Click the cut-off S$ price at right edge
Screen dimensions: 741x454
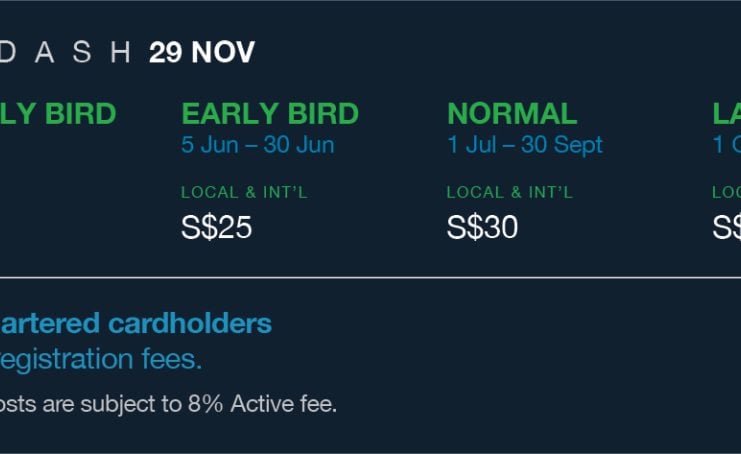(x=727, y=227)
